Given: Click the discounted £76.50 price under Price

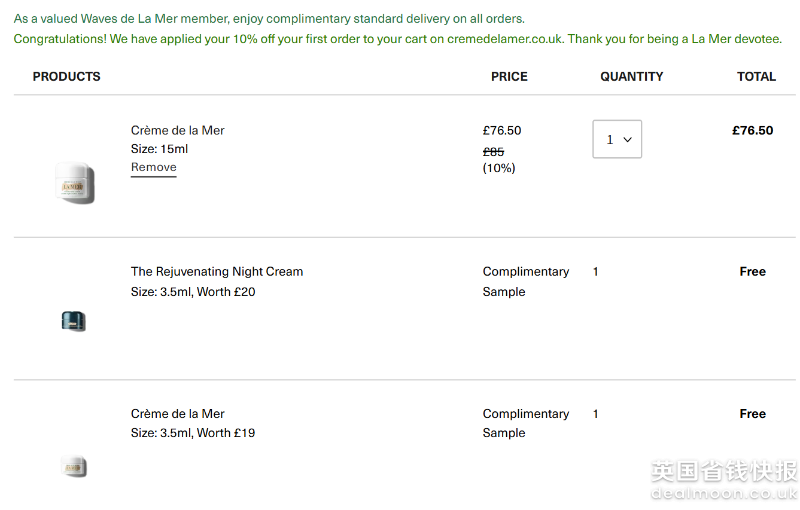Looking at the screenshot, I should coord(502,130).
